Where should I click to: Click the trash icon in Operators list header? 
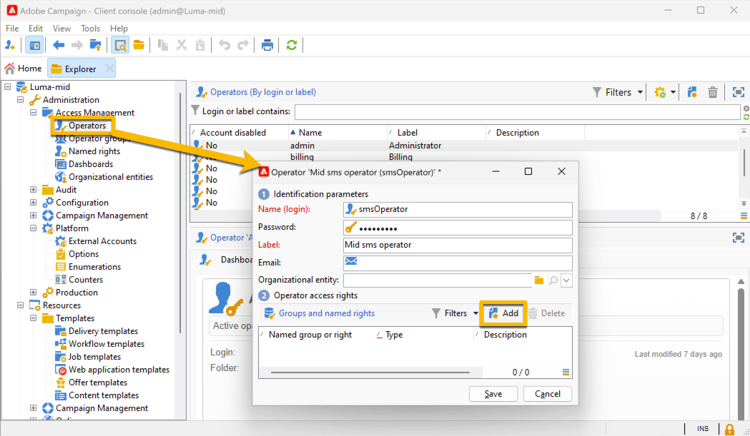[x=713, y=92]
